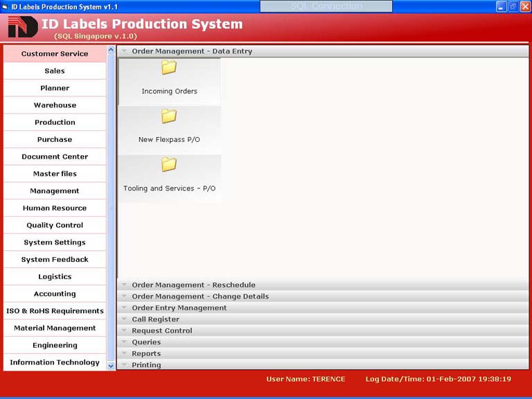
Task: Expand the Order Entry Management section
Action: click(179, 308)
